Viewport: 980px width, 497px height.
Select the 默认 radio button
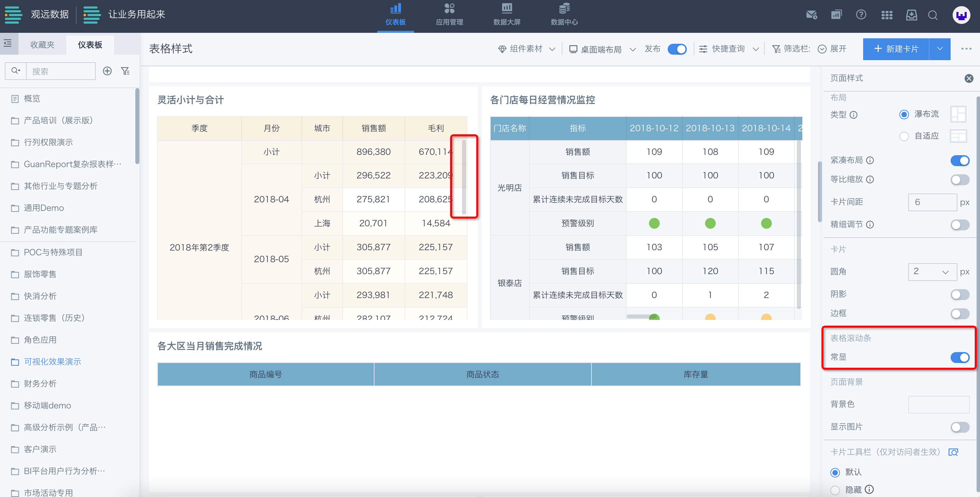pyautogui.click(x=835, y=472)
